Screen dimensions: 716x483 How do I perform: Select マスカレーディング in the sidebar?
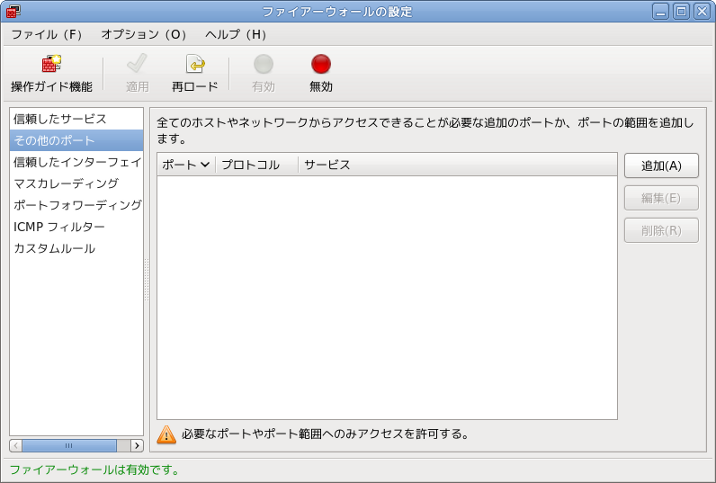coord(76,184)
